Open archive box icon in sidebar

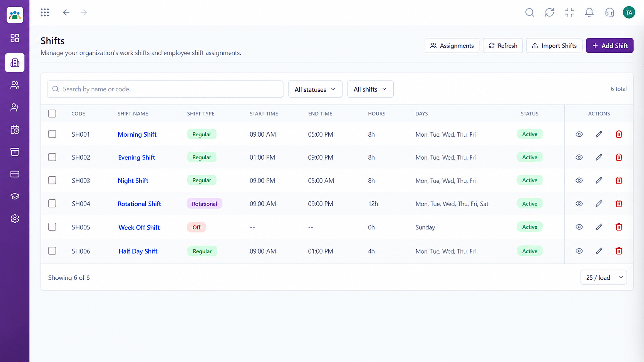coord(15,152)
